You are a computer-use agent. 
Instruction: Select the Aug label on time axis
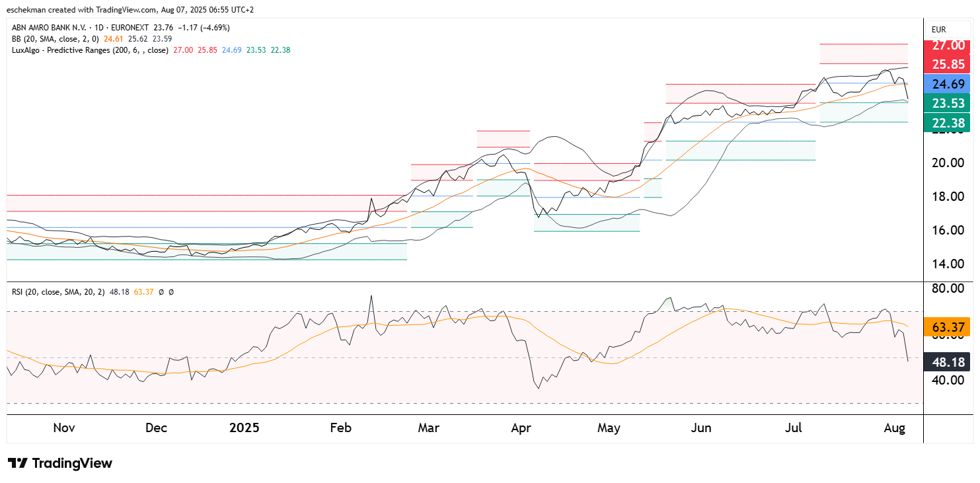[894, 428]
